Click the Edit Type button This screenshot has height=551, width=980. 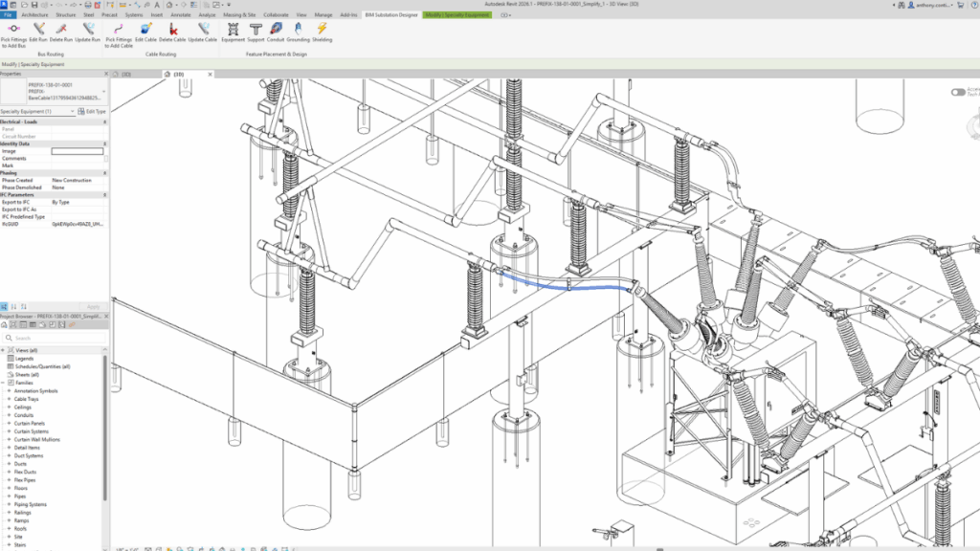(x=93, y=112)
